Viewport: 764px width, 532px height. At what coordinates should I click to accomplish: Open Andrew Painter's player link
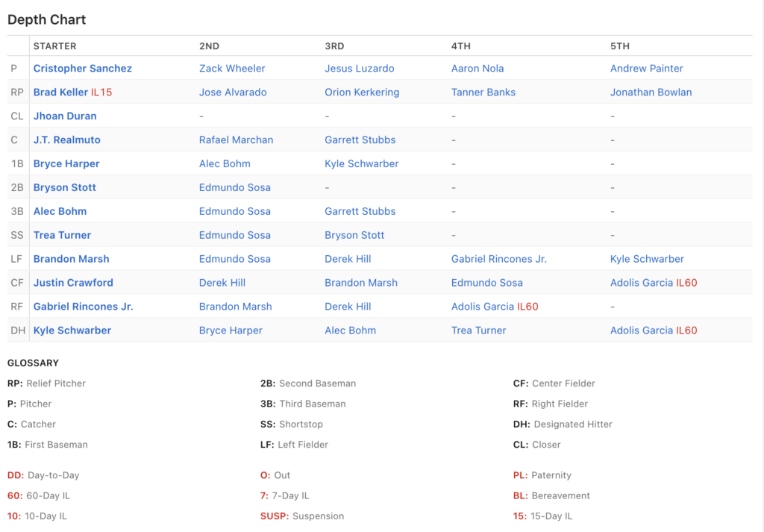tap(646, 68)
